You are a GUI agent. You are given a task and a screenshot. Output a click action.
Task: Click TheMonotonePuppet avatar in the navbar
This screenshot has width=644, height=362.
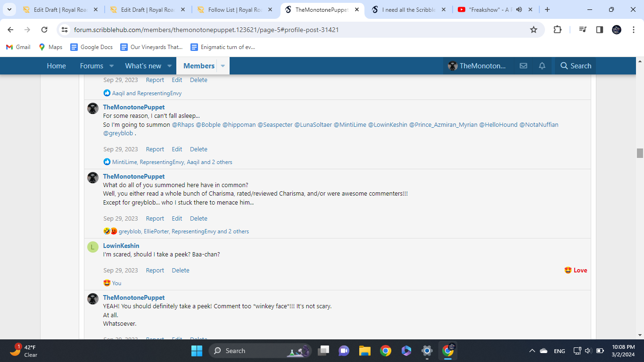click(x=452, y=66)
